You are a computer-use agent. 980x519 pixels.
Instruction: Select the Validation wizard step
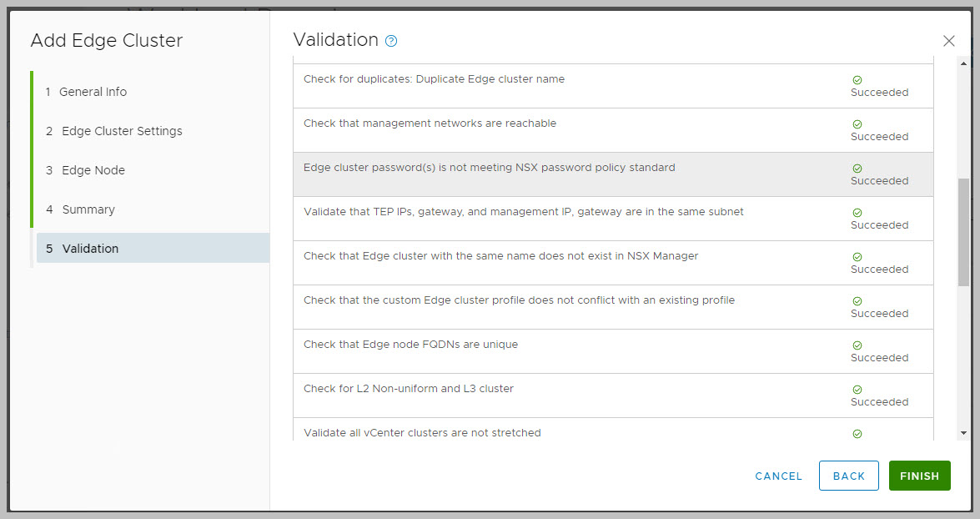[90, 249]
